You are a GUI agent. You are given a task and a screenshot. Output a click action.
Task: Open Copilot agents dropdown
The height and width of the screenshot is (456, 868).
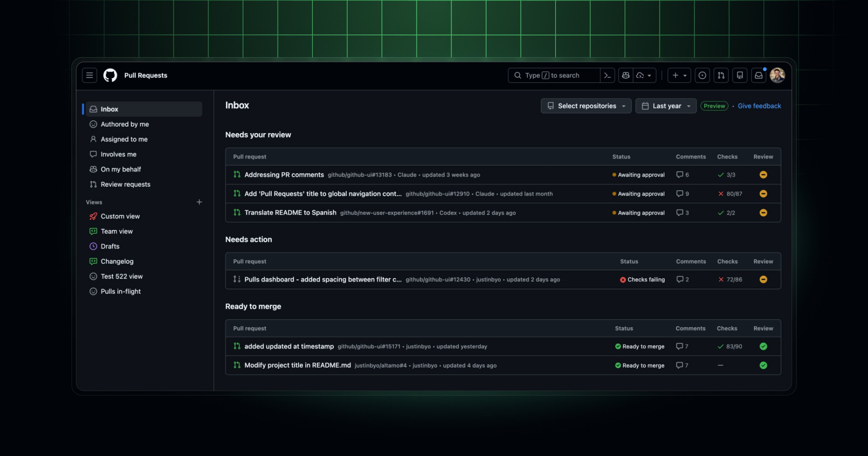click(x=644, y=75)
